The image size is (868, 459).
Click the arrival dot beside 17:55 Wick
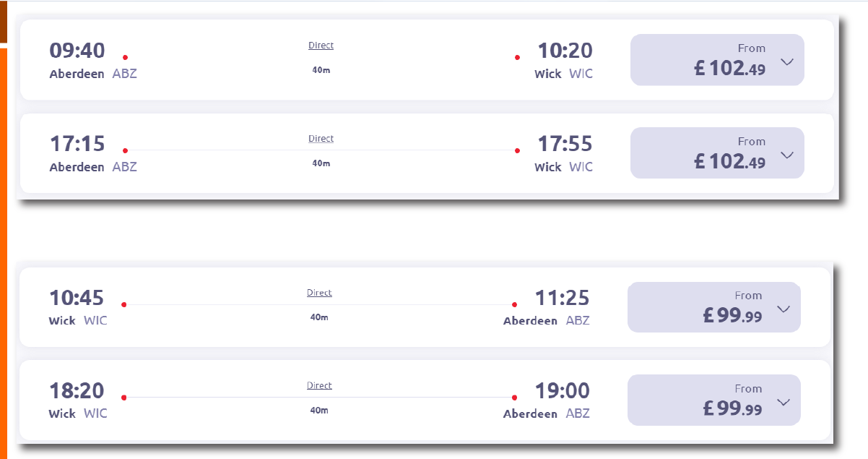[x=517, y=149]
